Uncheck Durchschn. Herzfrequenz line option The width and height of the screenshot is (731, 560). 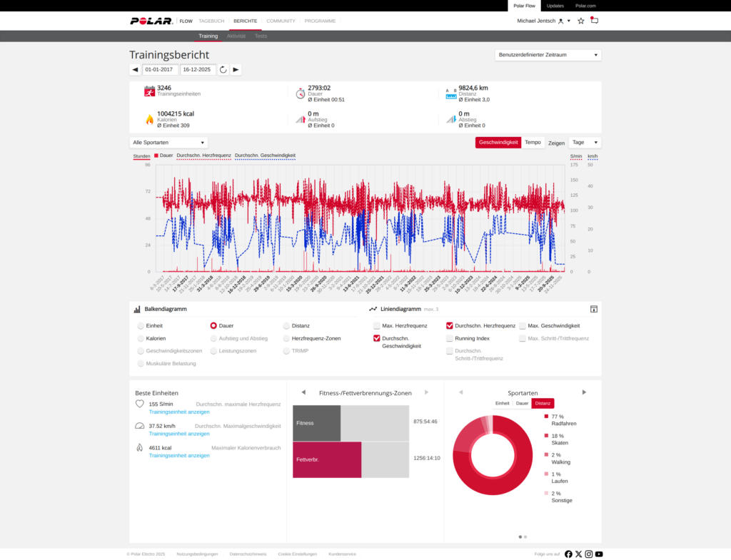tap(450, 325)
